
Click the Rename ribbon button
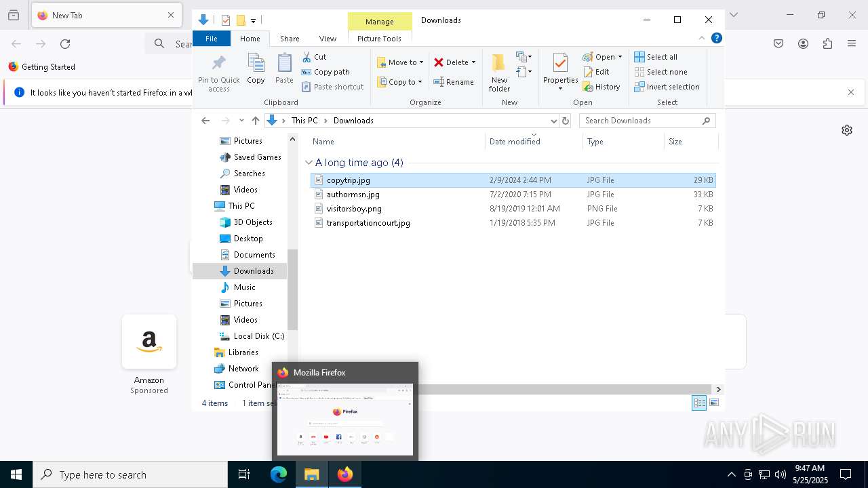(454, 82)
